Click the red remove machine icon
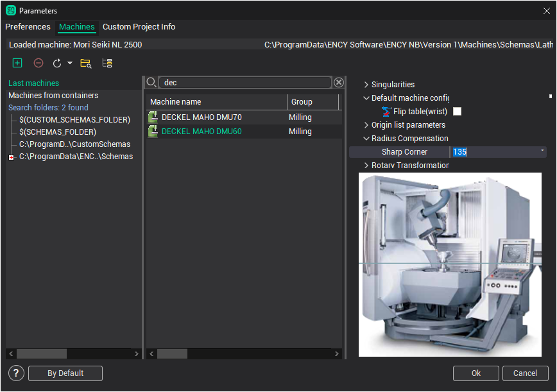Viewport: 557px width, 392px height. coord(39,63)
